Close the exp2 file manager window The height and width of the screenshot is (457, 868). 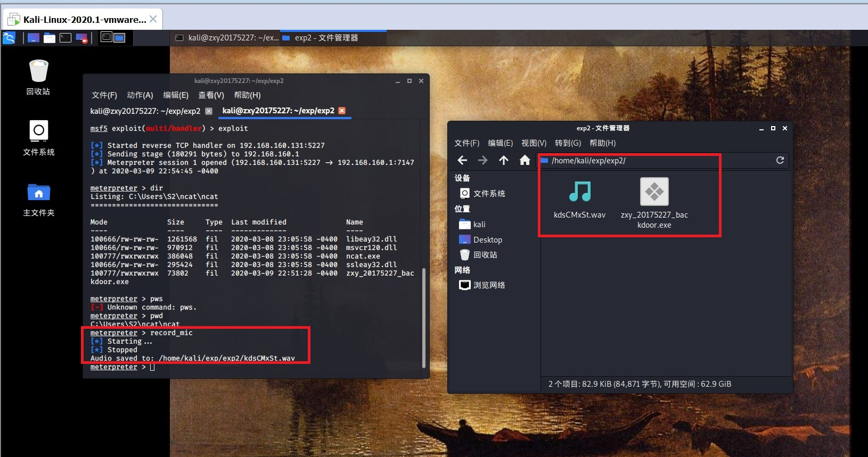[785, 128]
